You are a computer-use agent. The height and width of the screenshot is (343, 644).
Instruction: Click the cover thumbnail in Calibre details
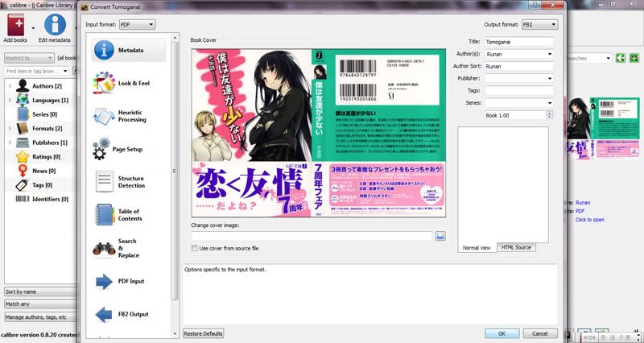click(603, 128)
